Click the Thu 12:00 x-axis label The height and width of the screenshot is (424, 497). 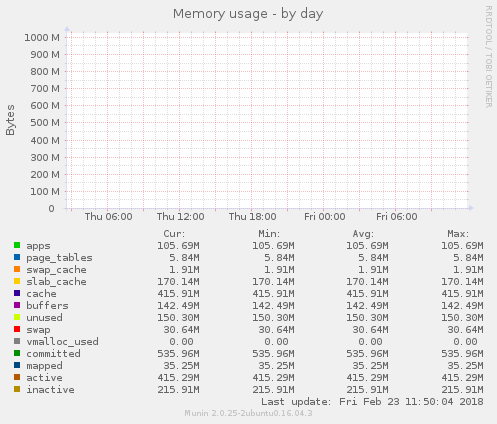tap(180, 217)
